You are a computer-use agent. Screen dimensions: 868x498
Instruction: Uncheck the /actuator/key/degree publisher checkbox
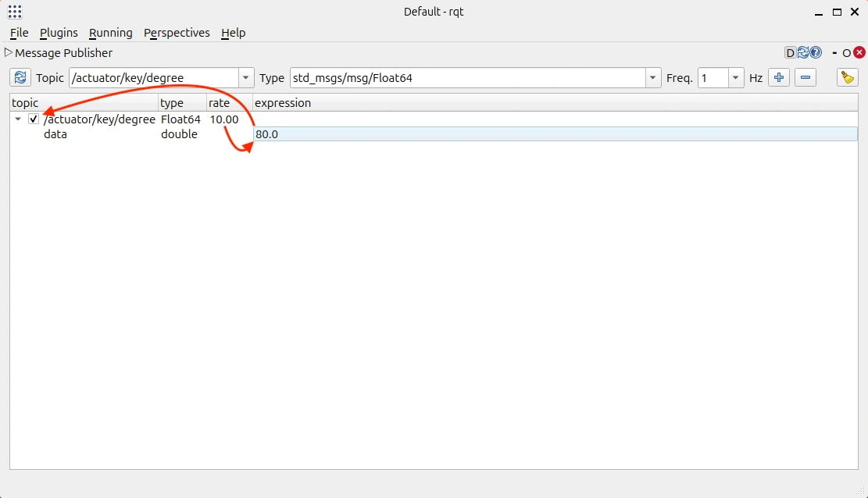coord(34,119)
